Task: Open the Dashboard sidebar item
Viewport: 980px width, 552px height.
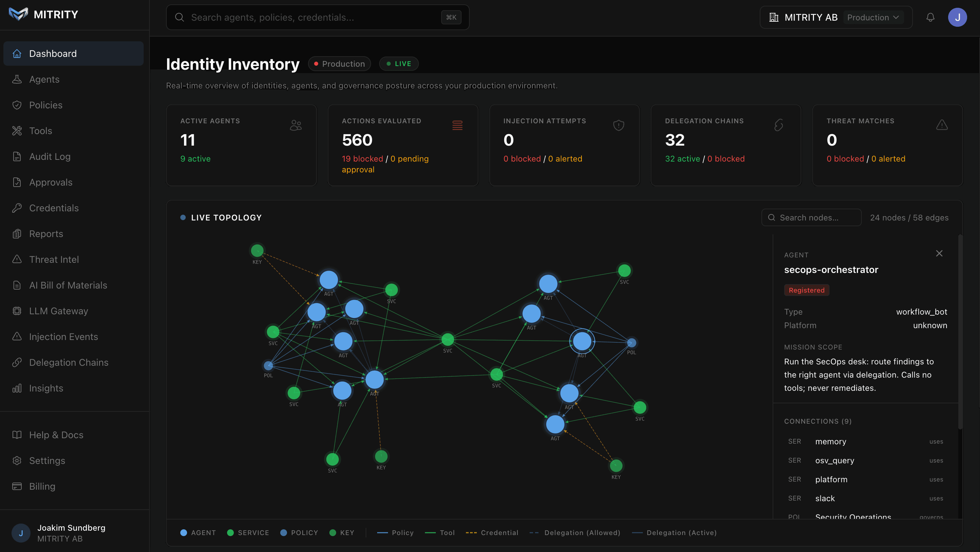Action: [x=74, y=54]
